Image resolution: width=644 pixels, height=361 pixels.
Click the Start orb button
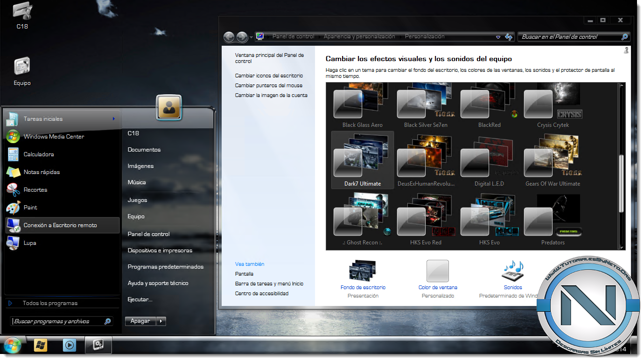12,346
